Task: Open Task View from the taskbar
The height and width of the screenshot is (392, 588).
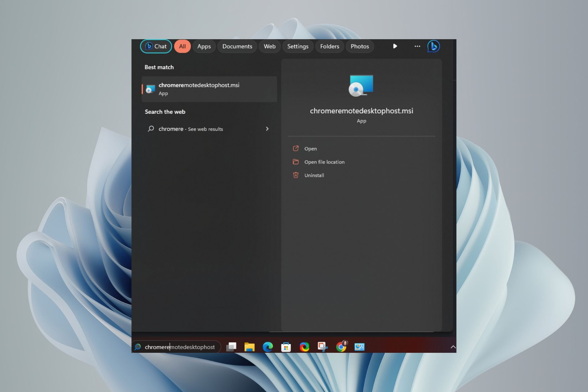Action: [x=231, y=347]
